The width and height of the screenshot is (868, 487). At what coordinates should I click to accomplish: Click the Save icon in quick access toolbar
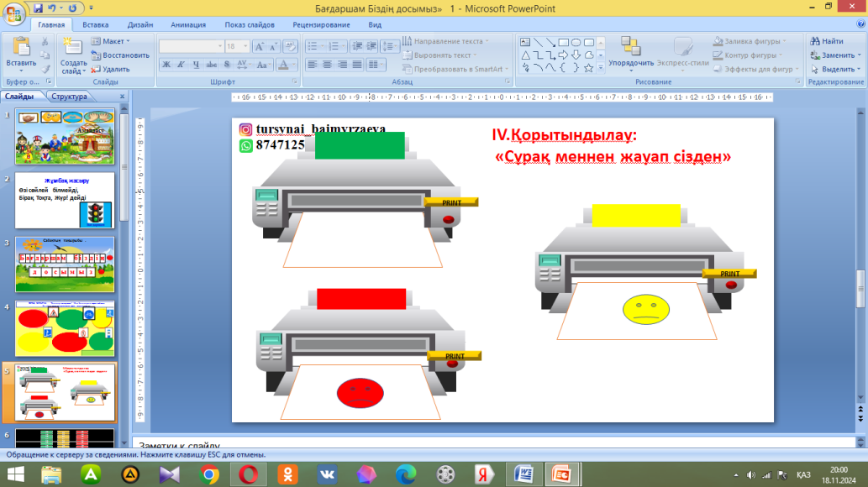click(x=39, y=8)
